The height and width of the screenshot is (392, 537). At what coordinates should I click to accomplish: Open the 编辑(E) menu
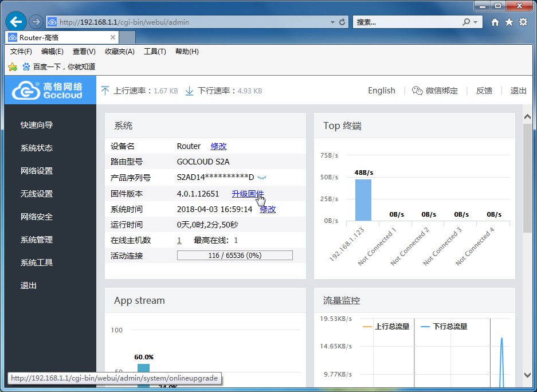coord(52,52)
